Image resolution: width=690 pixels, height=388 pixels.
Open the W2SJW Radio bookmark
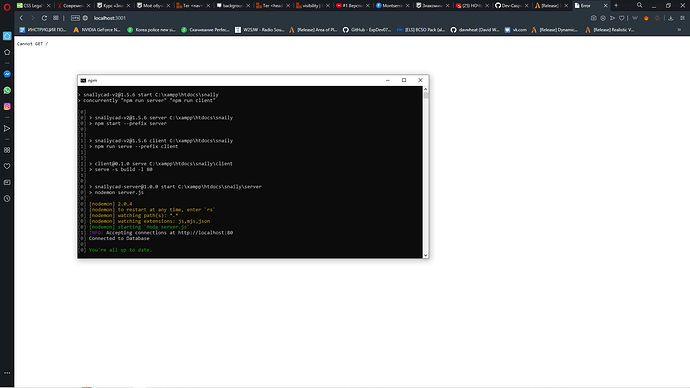coord(259,30)
